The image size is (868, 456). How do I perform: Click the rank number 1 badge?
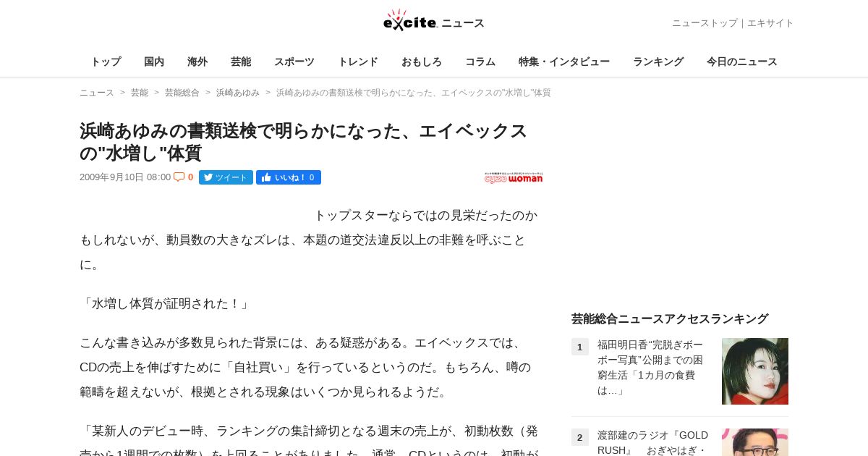click(x=580, y=347)
